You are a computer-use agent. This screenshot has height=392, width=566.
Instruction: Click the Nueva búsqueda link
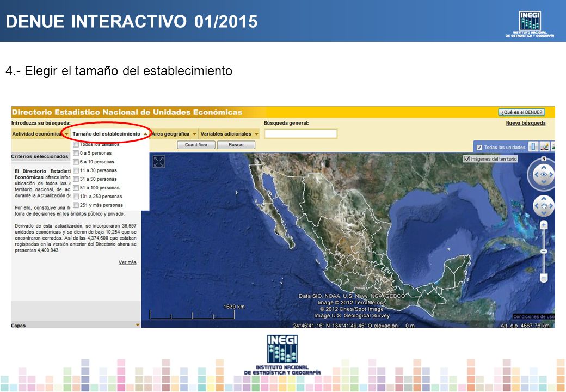526,123
